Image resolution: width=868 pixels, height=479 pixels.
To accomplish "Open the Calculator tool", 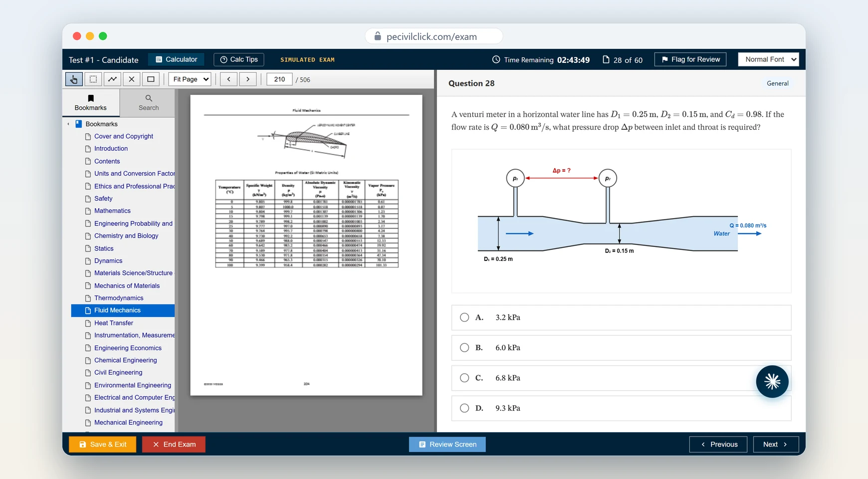I will [x=176, y=59].
